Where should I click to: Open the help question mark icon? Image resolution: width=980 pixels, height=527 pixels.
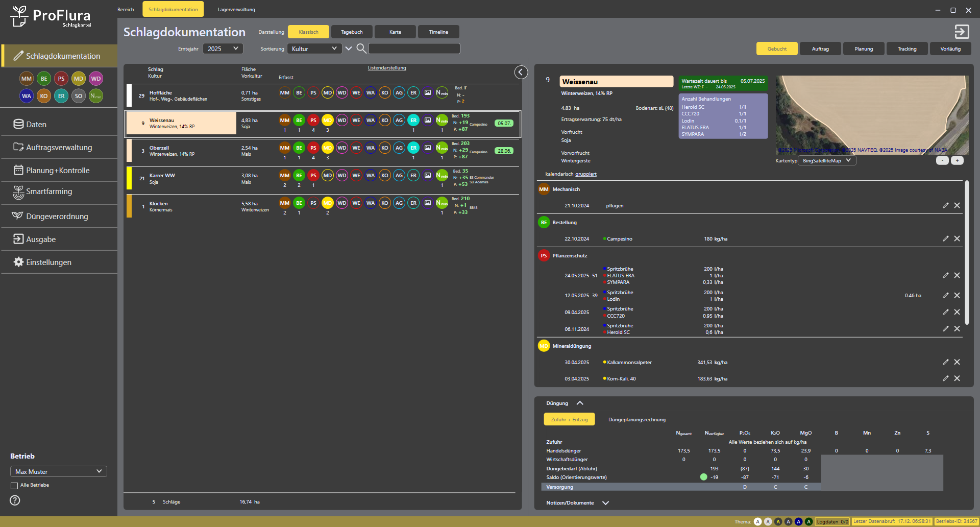click(x=15, y=500)
